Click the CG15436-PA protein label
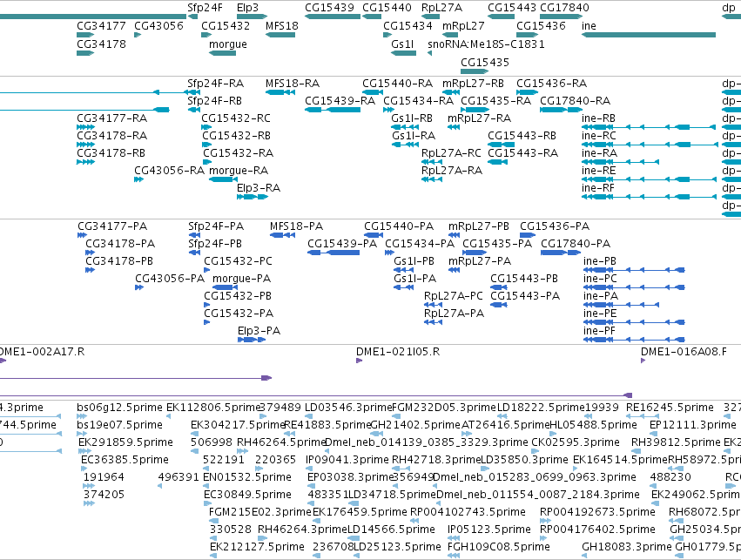The height and width of the screenshot is (560, 741). 555,226
